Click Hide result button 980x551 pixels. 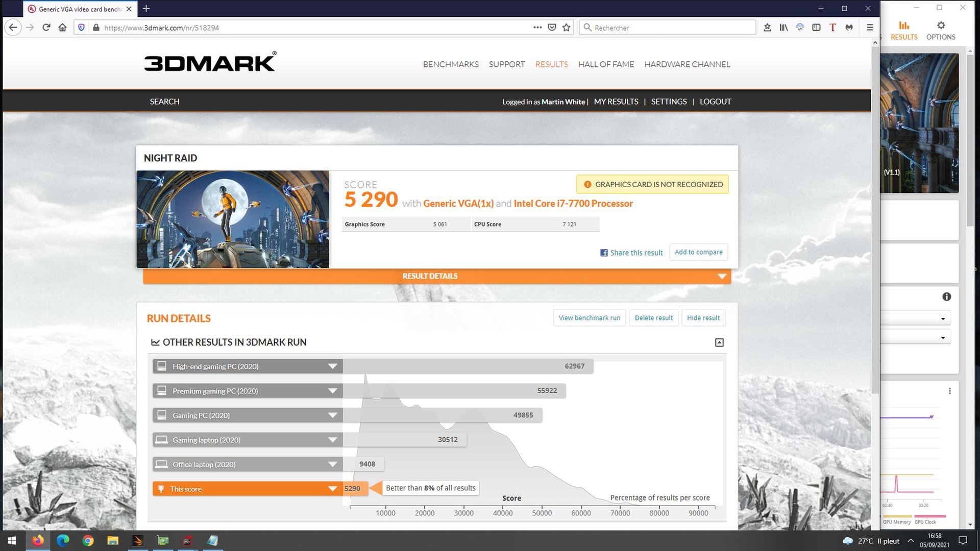pyautogui.click(x=703, y=318)
